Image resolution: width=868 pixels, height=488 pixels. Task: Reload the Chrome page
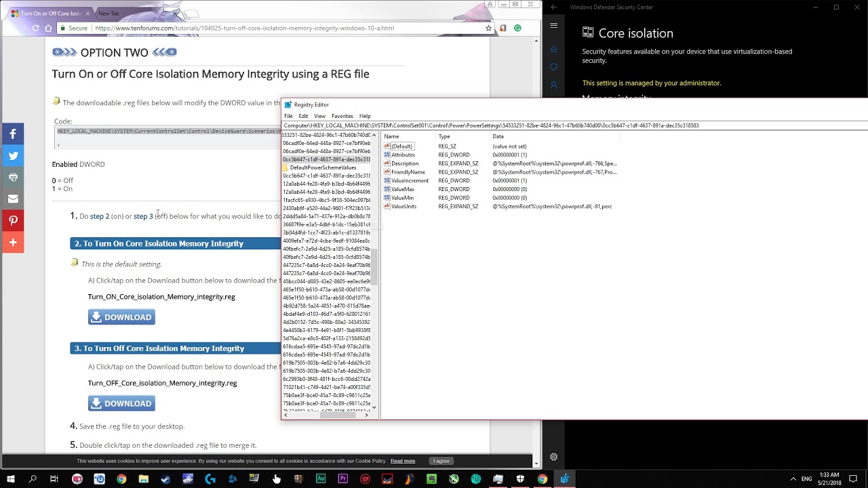click(x=35, y=28)
